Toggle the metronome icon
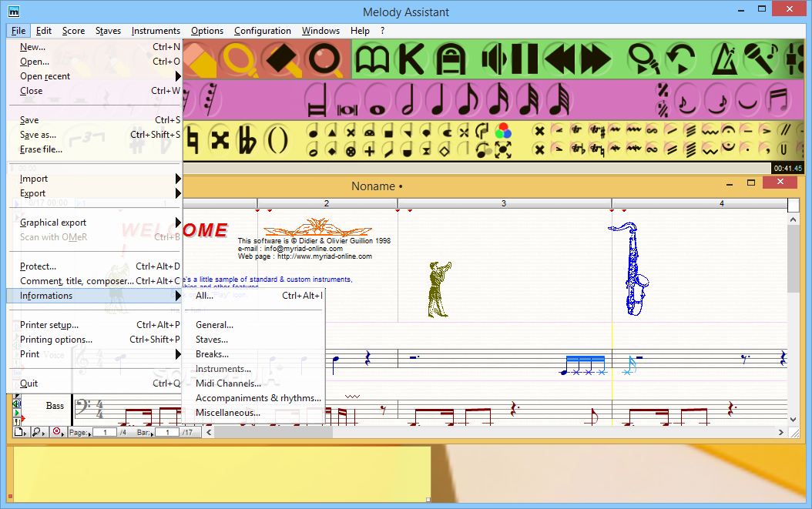 (724, 60)
